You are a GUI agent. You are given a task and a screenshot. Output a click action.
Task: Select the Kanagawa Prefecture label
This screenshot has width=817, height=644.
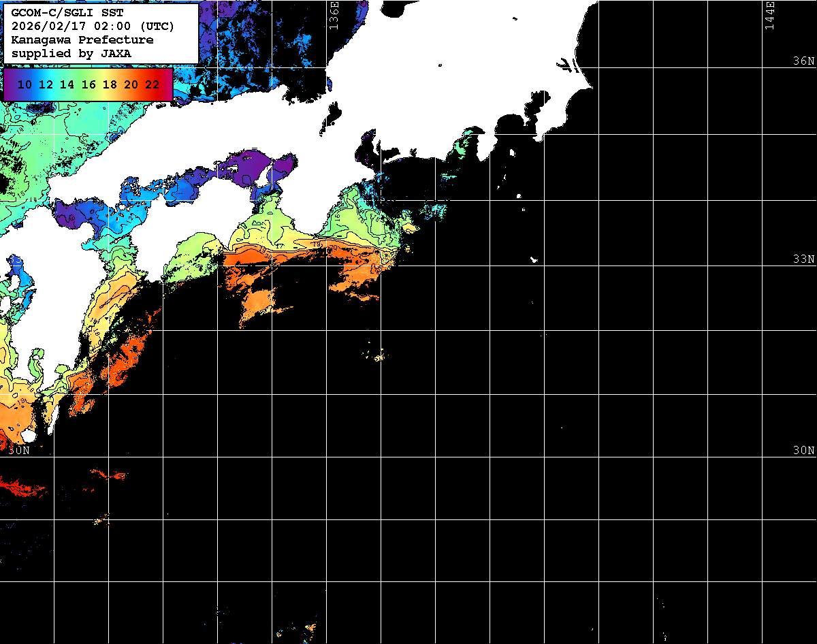click(x=82, y=40)
